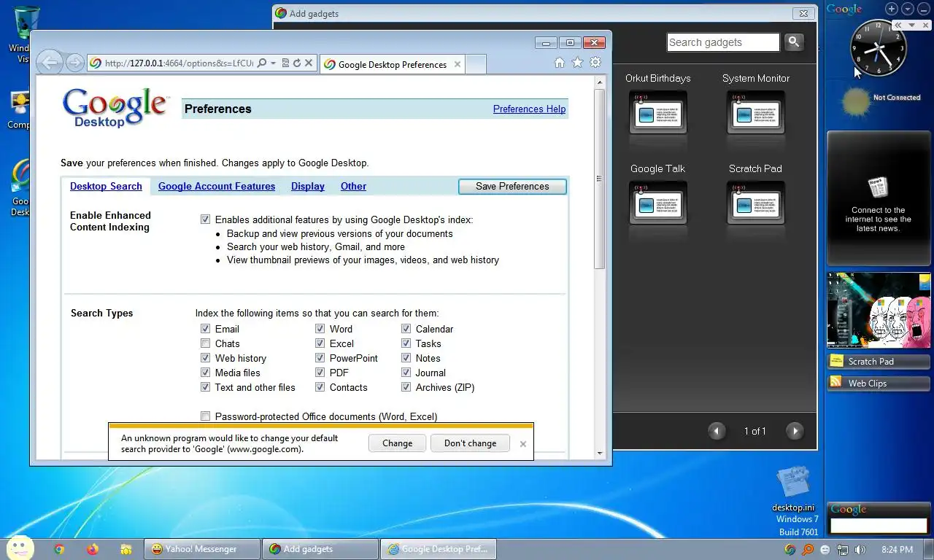Uncheck the Calendar checkbox
The image size is (934, 560).
click(406, 329)
